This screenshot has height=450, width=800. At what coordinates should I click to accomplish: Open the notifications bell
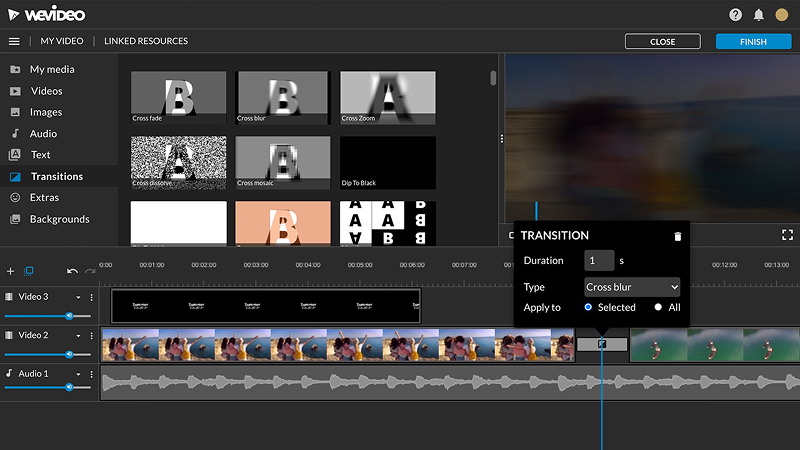pyautogui.click(x=759, y=15)
